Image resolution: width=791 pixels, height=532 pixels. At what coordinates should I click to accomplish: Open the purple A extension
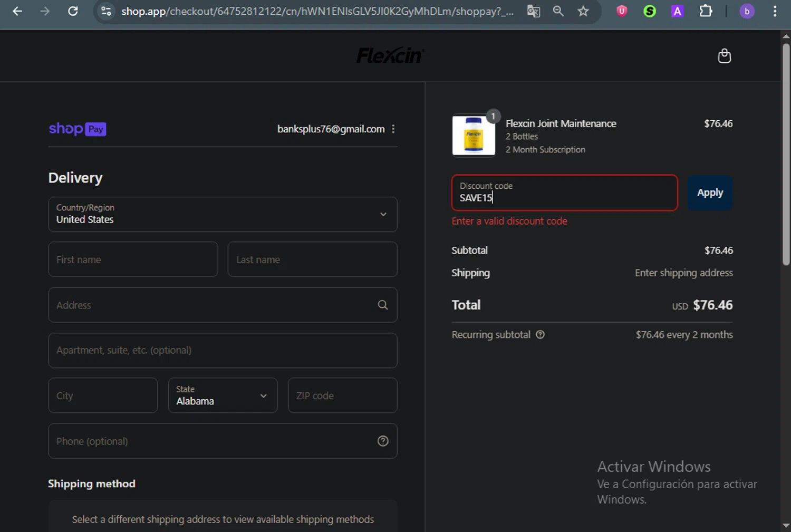click(677, 11)
